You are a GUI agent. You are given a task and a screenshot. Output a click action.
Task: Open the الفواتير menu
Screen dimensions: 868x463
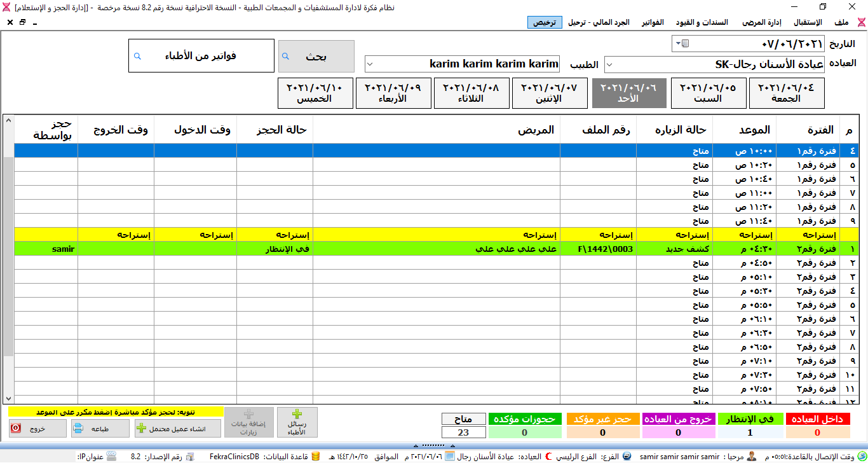point(653,22)
